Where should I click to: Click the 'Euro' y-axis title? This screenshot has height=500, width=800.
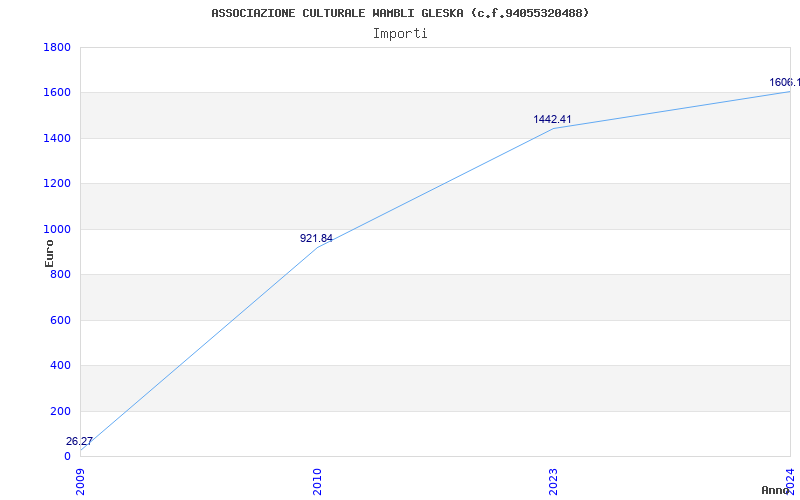[49, 254]
